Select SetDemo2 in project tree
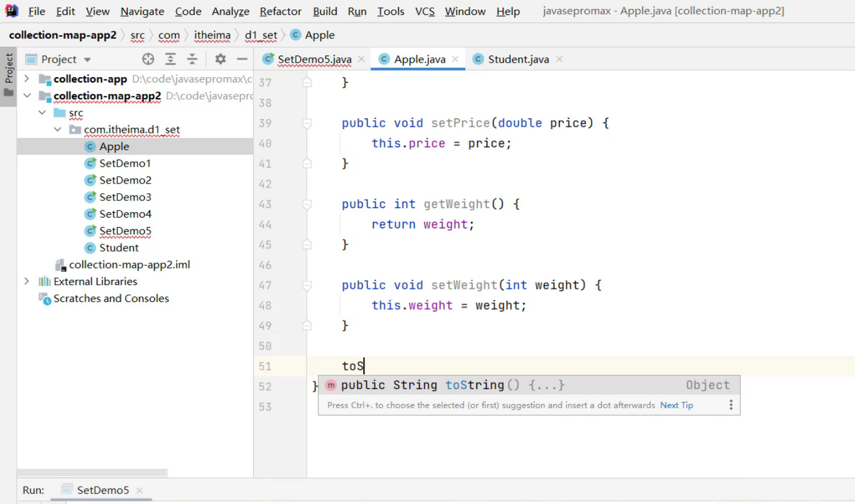Viewport: 855px width, 504px height. 125,180
